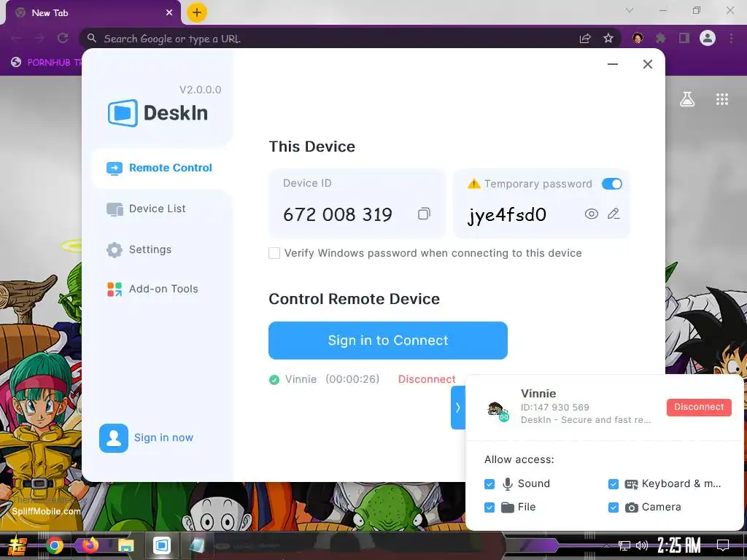The image size is (747, 560).
Task: Click the temporary password jye4fsd0
Action: coord(507,215)
